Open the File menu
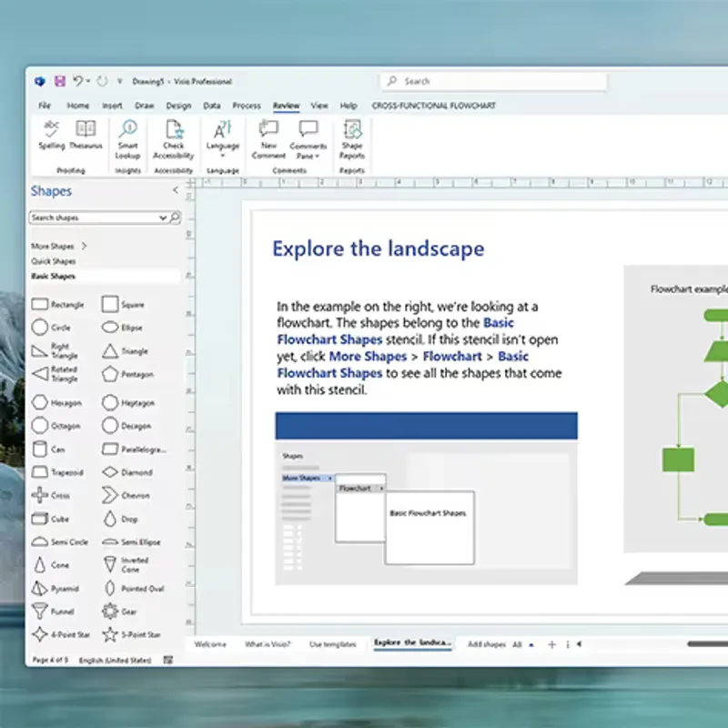This screenshot has width=728, height=728. 45,106
